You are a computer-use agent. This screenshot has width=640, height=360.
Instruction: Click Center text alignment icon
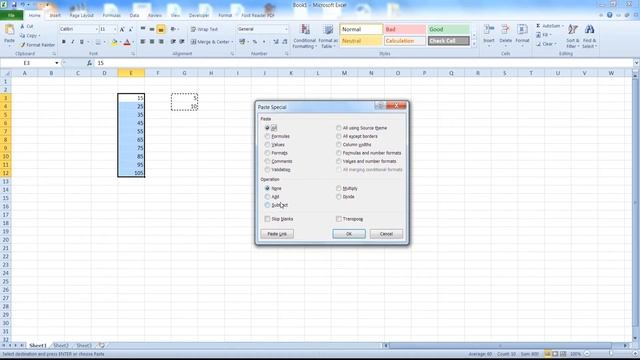[x=152, y=42]
